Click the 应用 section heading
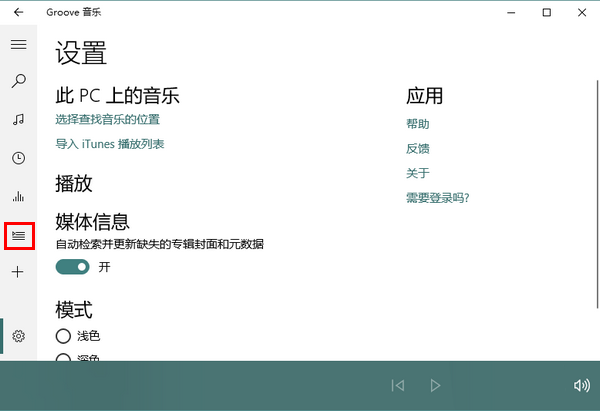Screen dimensions: 600x411 [x=424, y=95]
